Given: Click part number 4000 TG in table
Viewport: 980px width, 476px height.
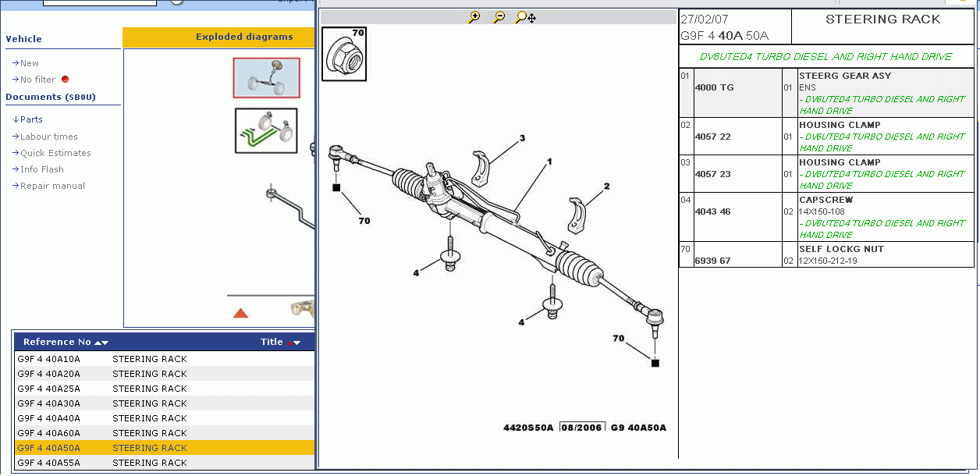Looking at the screenshot, I should (714, 87).
